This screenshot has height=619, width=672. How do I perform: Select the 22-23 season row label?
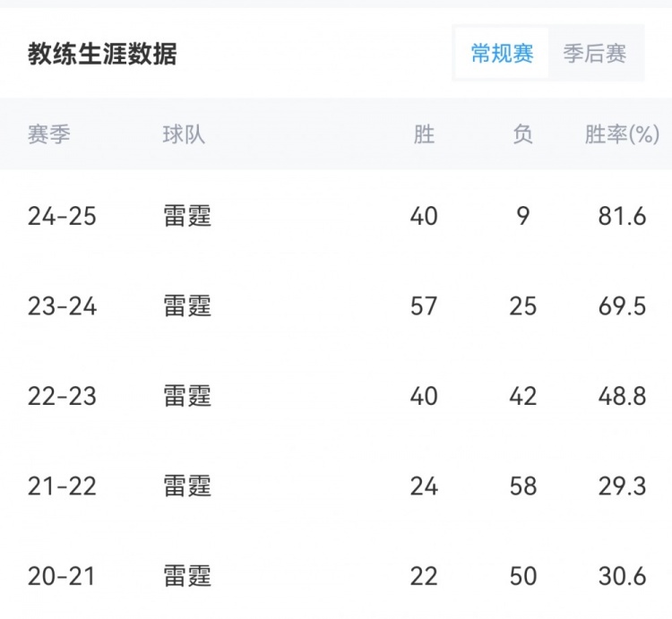(x=62, y=396)
